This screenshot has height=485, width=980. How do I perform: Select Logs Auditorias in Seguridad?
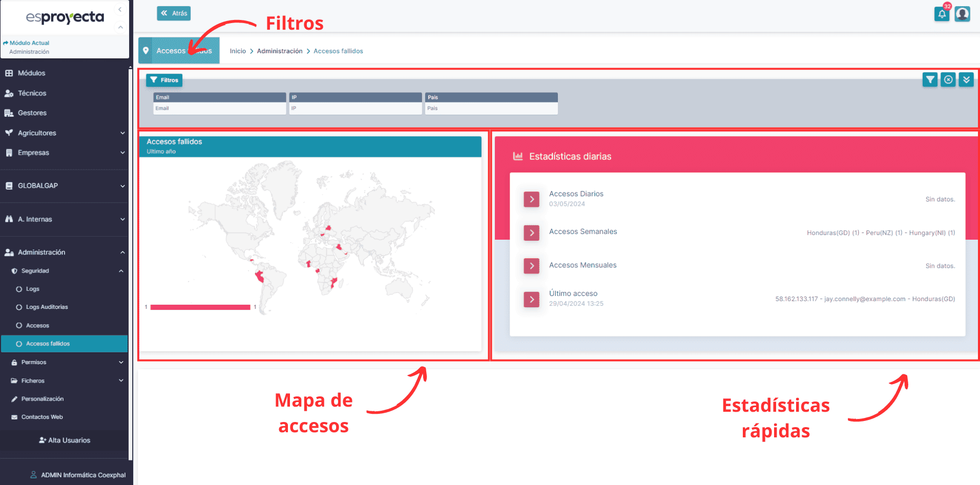[47, 307]
